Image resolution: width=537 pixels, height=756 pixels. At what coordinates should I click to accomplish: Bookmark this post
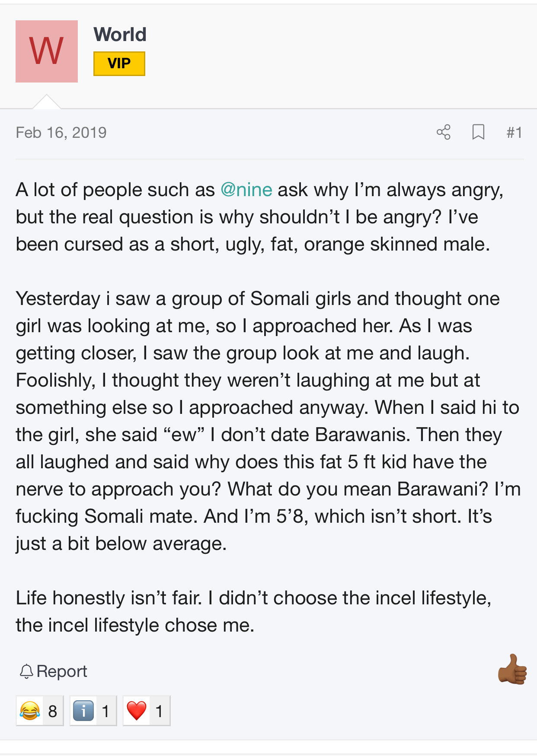tap(478, 132)
